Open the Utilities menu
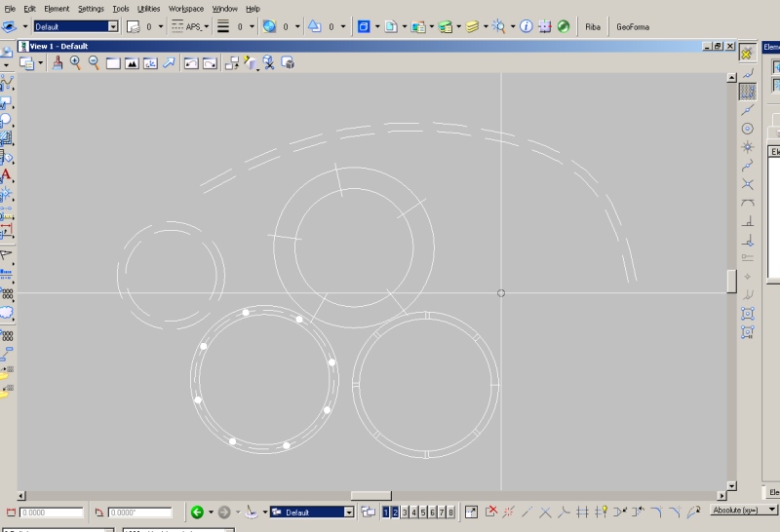The image size is (780, 532). coord(149,9)
